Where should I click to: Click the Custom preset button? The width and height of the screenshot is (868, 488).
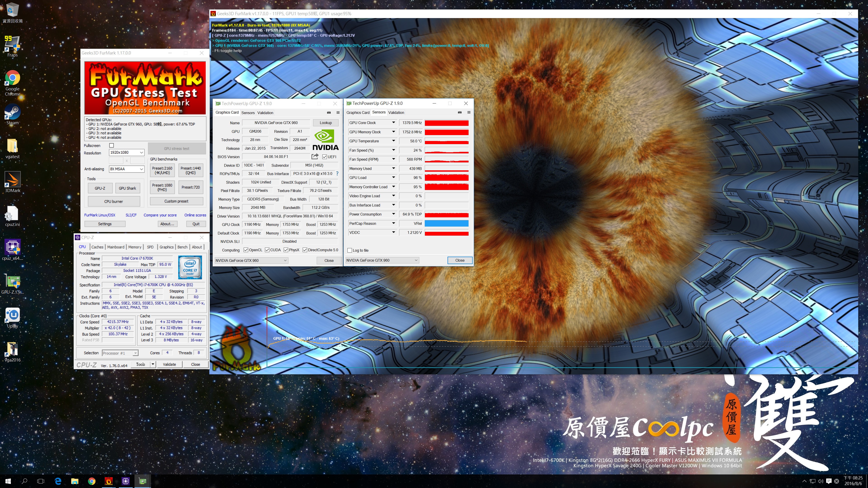(176, 201)
